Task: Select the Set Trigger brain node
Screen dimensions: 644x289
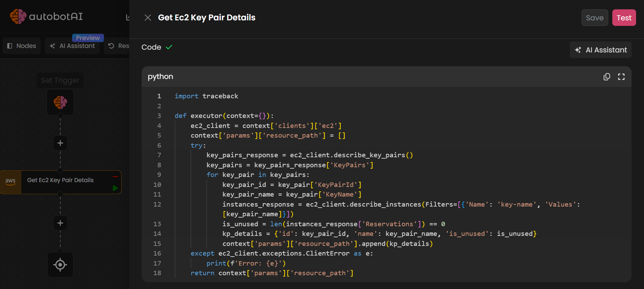Action: [60, 102]
